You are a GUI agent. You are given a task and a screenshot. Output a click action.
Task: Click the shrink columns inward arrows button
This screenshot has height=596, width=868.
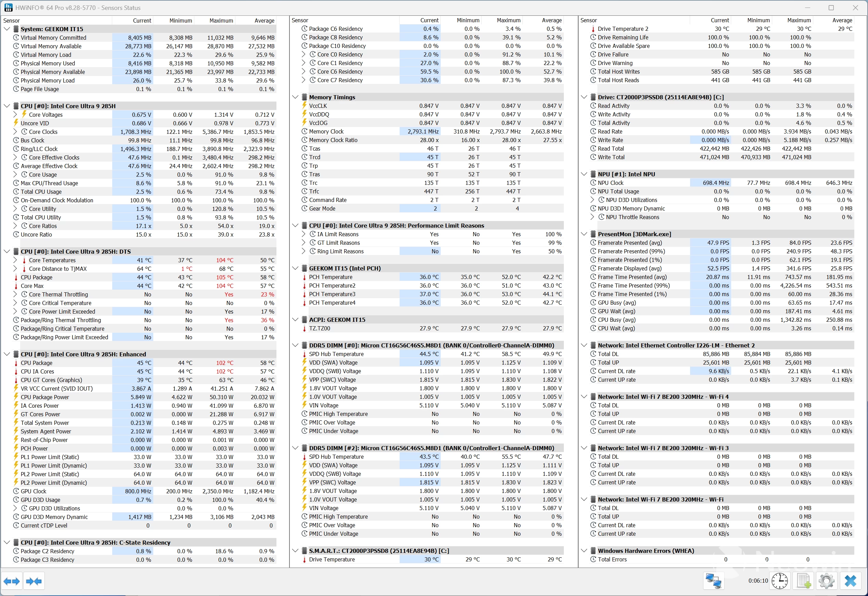pyautogui.click(x=34, y=581)
